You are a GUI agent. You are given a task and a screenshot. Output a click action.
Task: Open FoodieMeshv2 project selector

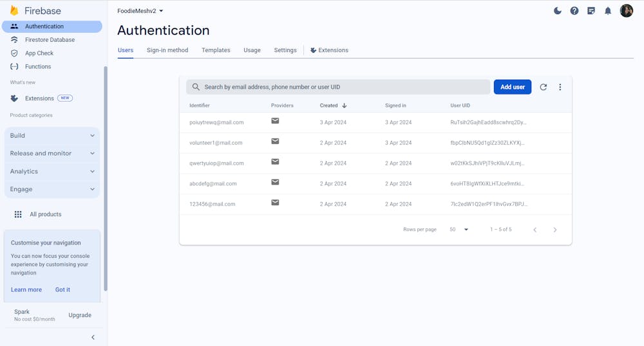pos(140,11)
